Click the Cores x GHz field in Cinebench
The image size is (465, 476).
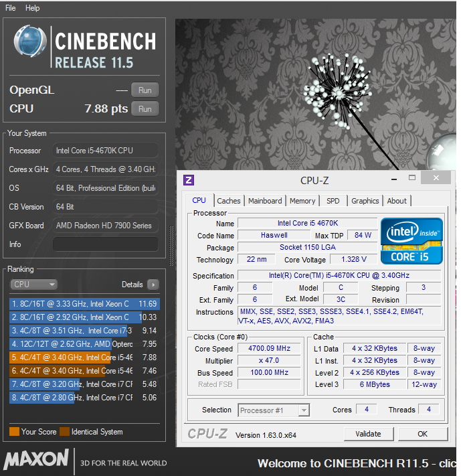tap(106, 169)
